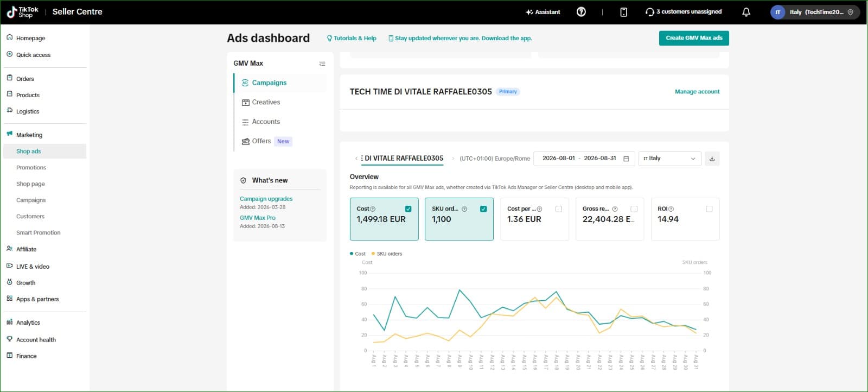The height and width of the screenshot is (392, 868).
Task: Click the location pin icon in account pill
Action: [851, 12]
